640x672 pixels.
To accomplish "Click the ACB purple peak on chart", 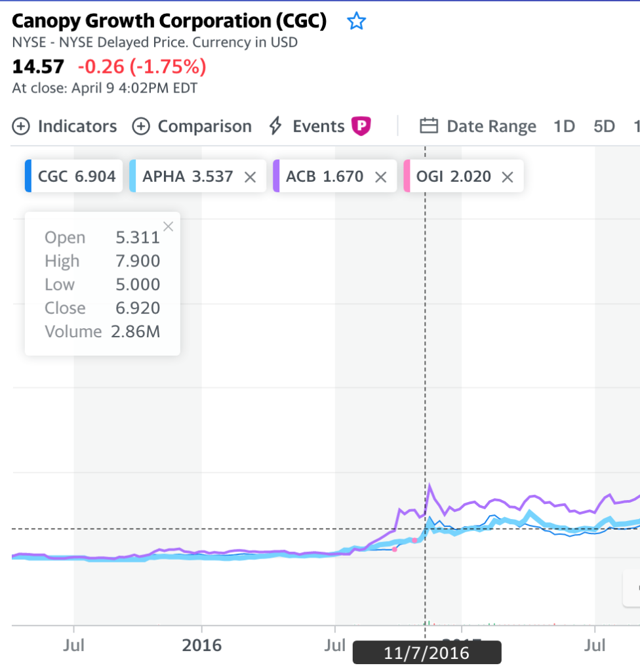I will (430, 486).
